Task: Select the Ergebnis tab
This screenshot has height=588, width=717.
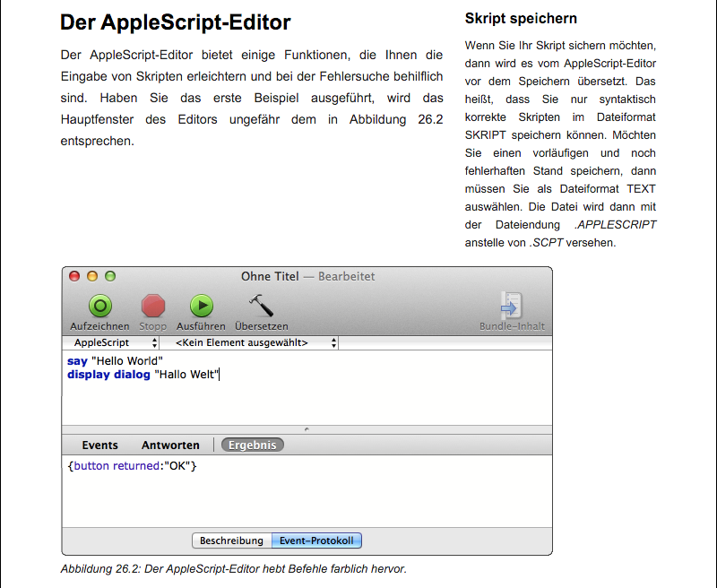Action: coord(253,445)
